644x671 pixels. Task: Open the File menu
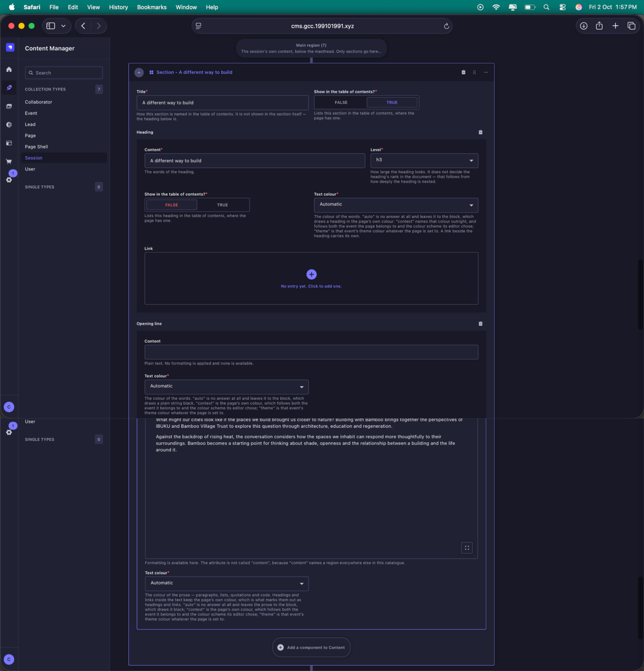coord(54,7)
